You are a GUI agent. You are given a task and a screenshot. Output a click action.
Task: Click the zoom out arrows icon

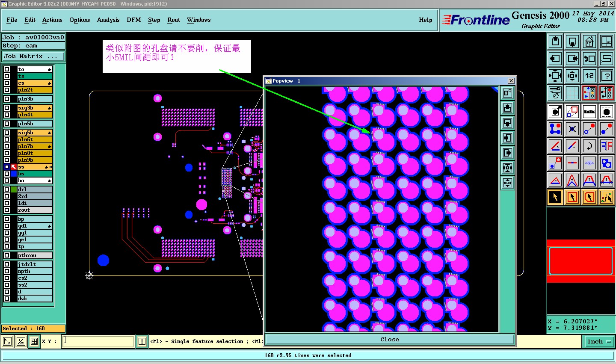(x=572, y=76)
